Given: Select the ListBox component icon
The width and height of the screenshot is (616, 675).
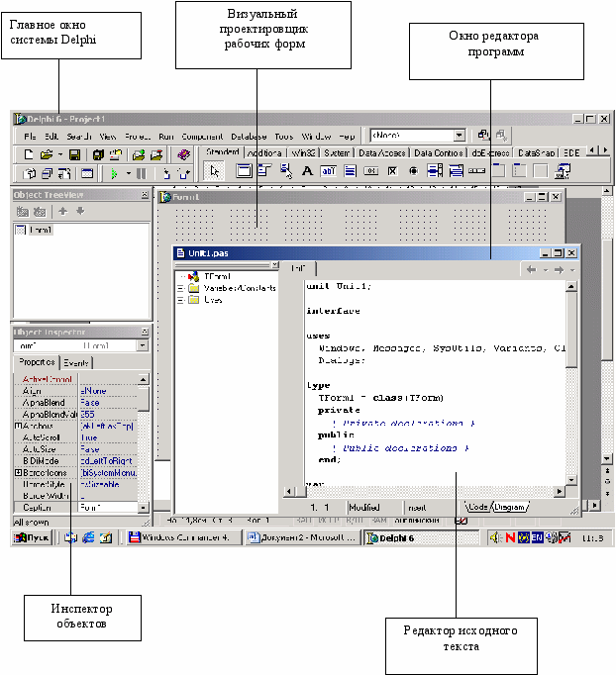Looking at the screenshot, I should click(435, 171).
